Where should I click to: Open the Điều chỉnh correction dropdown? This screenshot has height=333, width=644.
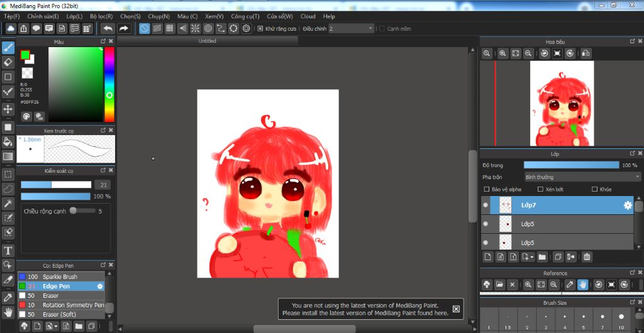tap(351, 28)
